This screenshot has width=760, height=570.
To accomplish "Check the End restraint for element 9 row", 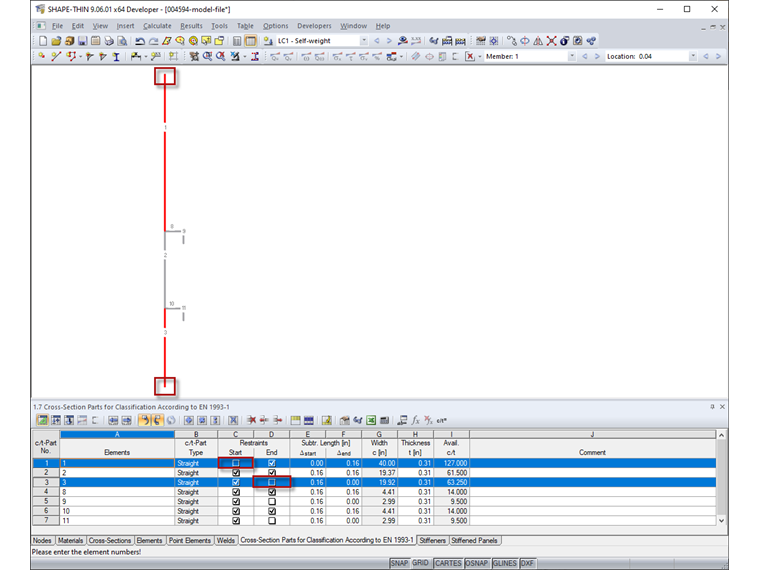I will tap(272, 502).
